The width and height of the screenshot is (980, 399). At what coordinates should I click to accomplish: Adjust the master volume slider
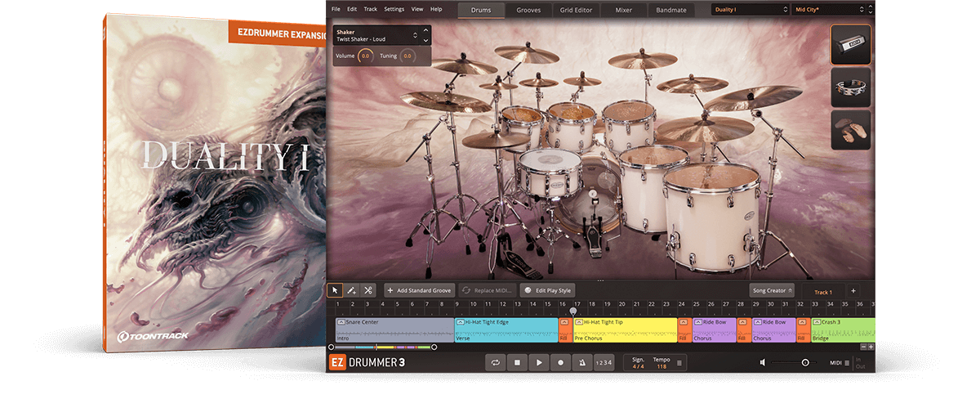click(804, 362)
